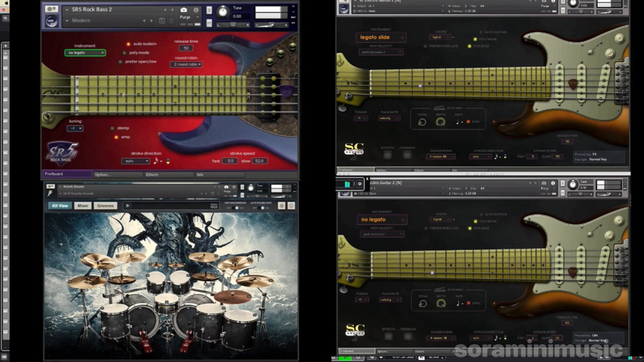Click the SR5 Rock Bass snapshot camera icon
Image resolution: width=644 pixels, height=362 pixels.
pyautogui.click(x=184, y=10)
